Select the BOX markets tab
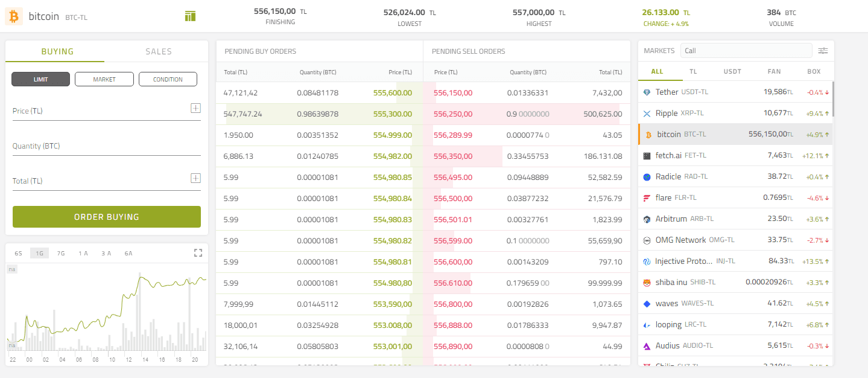This screenshot has width=868, height=378. (814, 71)
